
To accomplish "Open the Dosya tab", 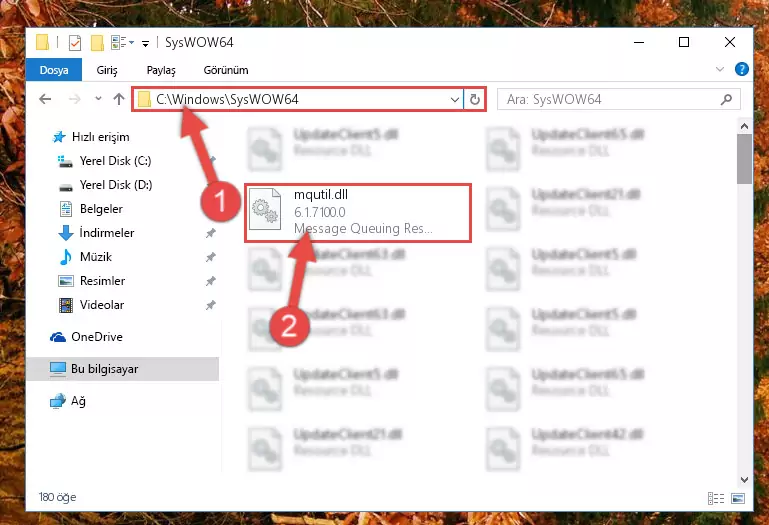I will 54,70.
